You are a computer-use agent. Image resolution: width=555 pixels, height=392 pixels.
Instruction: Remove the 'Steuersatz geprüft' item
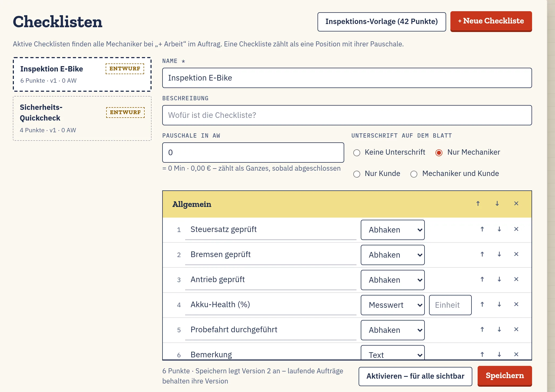516,229
